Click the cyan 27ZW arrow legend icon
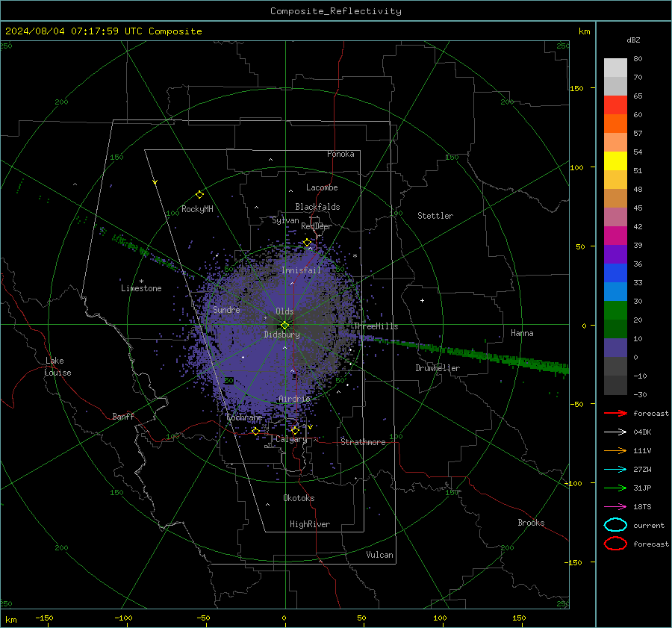Viewport: 672px width, 628px height. pyautogui.click(x=615, y=470)
